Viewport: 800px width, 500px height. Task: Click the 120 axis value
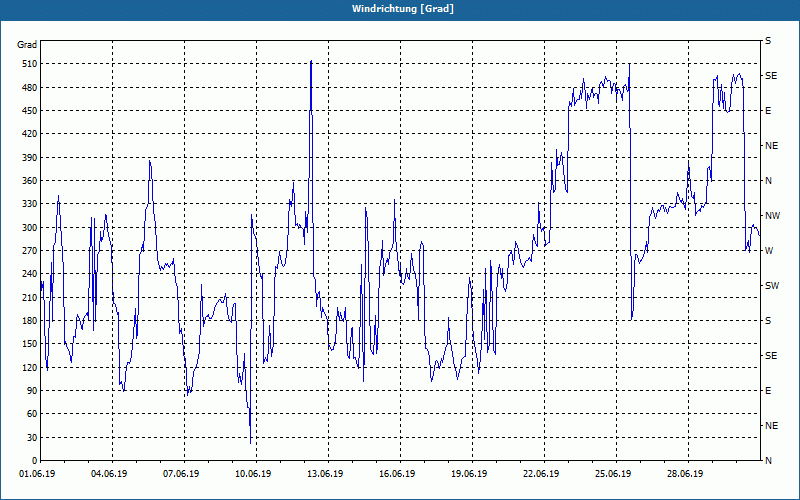point(30,367)
